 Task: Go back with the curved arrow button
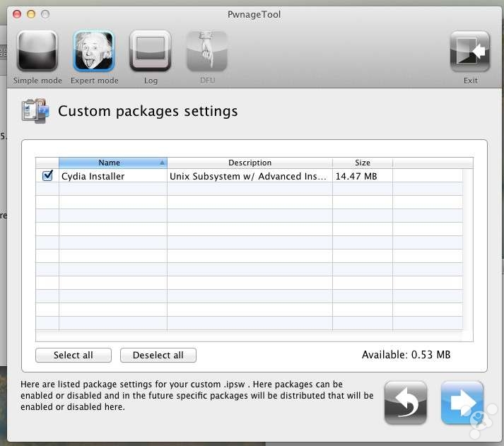click(x=406, y=403)
